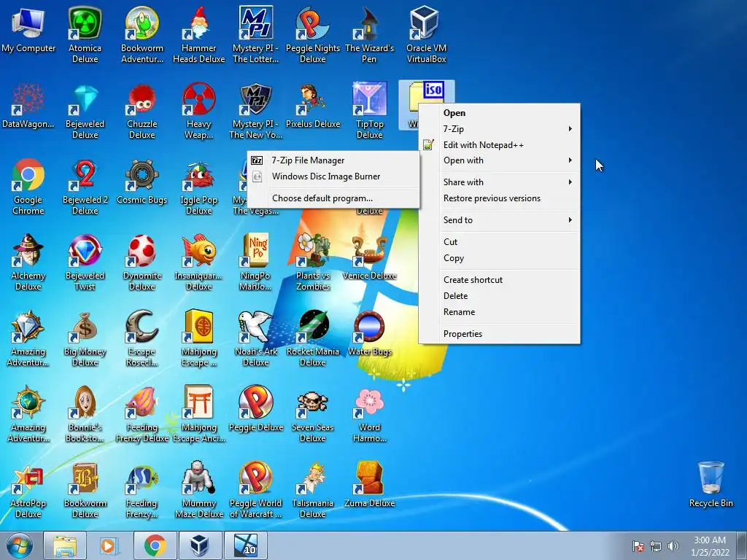Image resolution: width=747 pixels, height=560 pixels.
Task: Choose Edit with Notepad++
Action: pyautogui.click(x=499, y=145)
